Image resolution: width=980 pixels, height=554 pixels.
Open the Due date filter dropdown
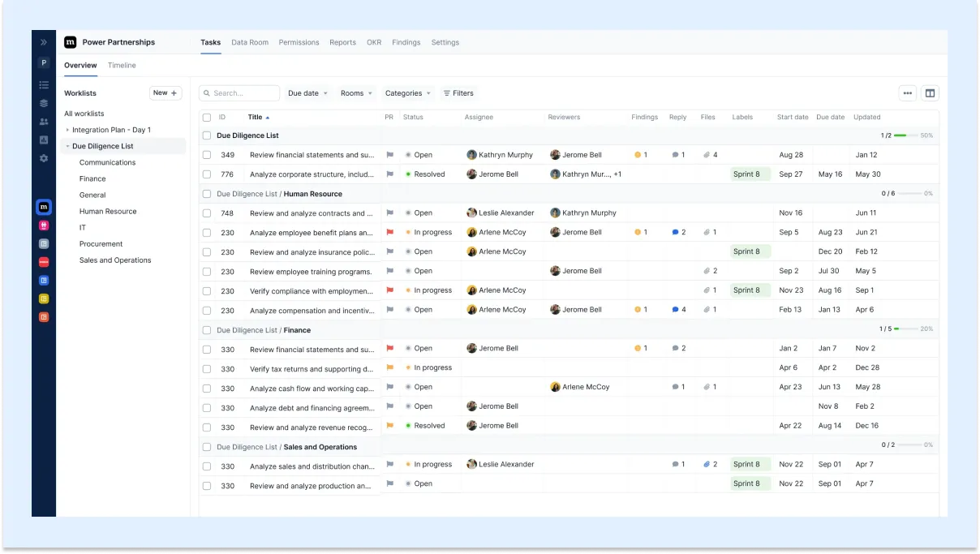pyautogui.click(x=307, y=93)
